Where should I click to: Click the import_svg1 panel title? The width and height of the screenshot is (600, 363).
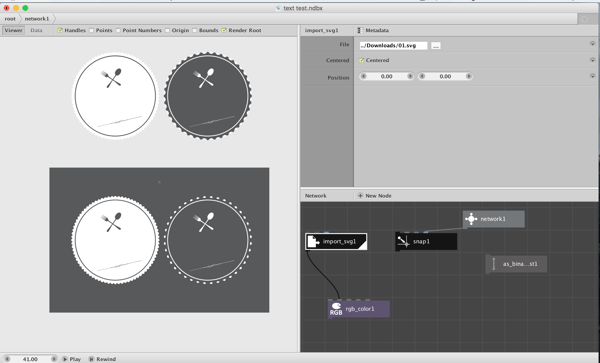322,30
